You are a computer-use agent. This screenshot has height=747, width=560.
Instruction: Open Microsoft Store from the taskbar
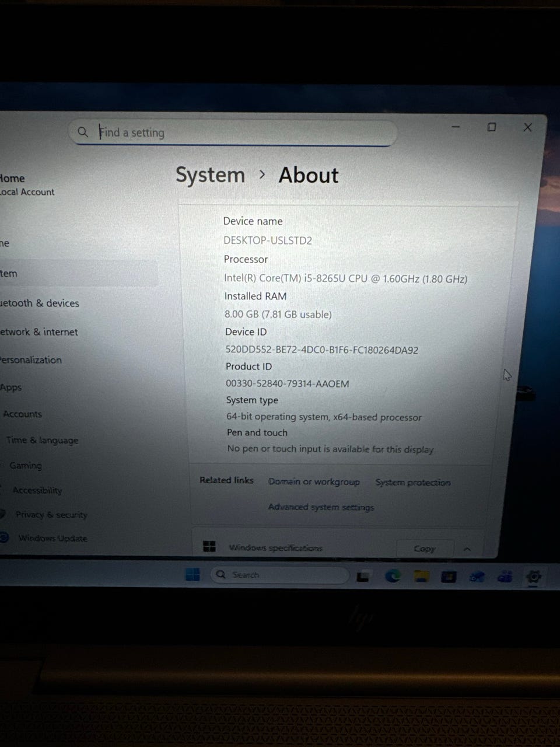[x=449, y=577]
